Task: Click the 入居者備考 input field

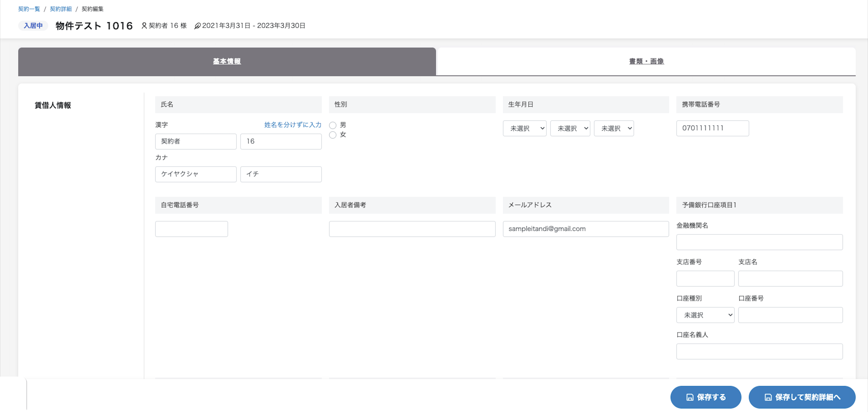Action: pyautogui.click(x=412, y=229)
